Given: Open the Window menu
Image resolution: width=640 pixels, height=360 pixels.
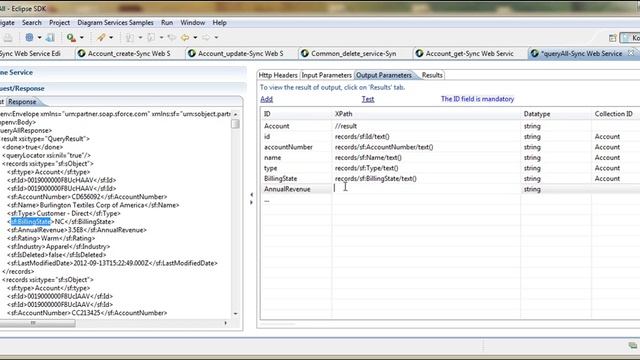Looking at the screenshot, I should tap(193, 23).
